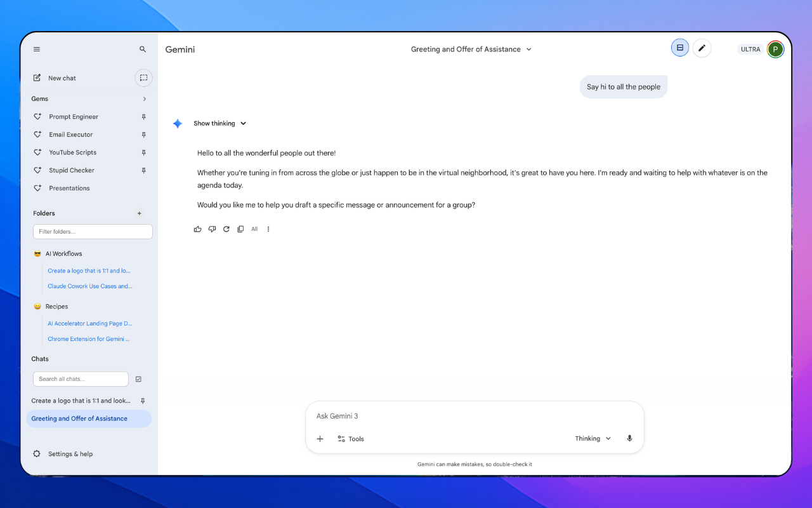Expand the Greeting and Offer of Assistance title dropdown
Image resolution: width=812 pixels, height=508 pixels.
528,49
